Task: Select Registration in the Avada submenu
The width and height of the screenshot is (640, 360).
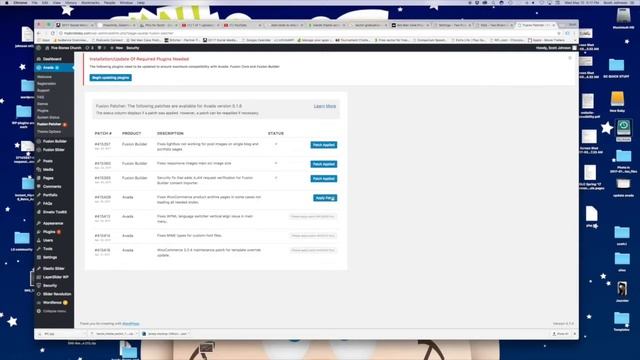Action: [47, 84]
